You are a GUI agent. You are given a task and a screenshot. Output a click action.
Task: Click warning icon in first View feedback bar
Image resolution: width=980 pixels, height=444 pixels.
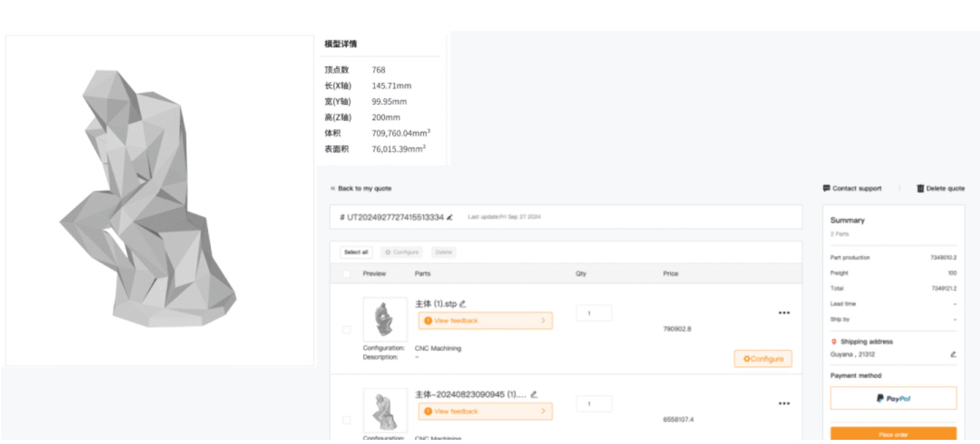point(428,320)
